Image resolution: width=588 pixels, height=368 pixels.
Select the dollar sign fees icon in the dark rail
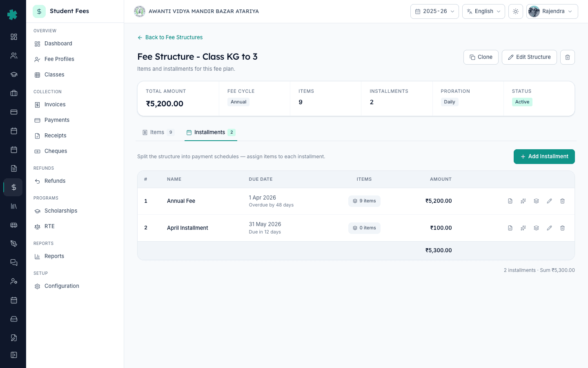(14, 187)
